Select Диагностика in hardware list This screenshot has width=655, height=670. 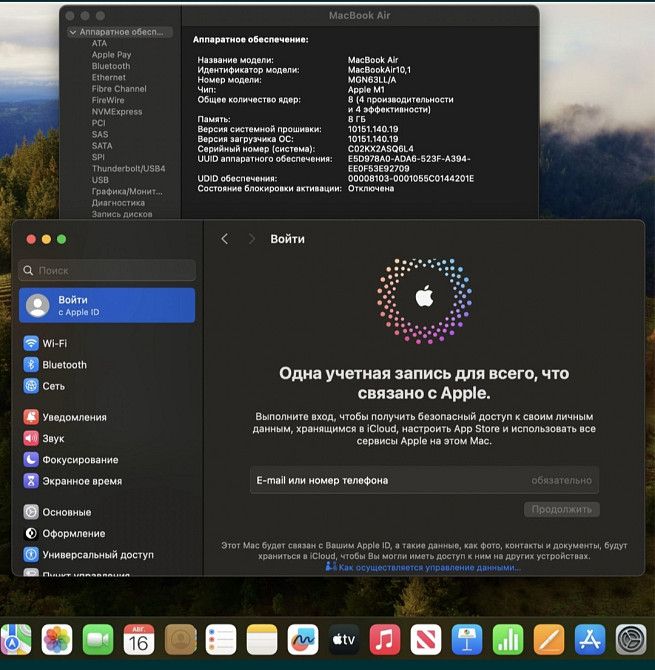(118, 203)
